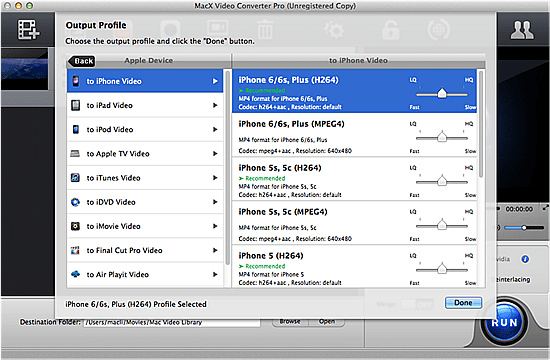Viewport: 550px width, 360px height.
Task: Click the iTunes music icon
Action: coord(75,178)
